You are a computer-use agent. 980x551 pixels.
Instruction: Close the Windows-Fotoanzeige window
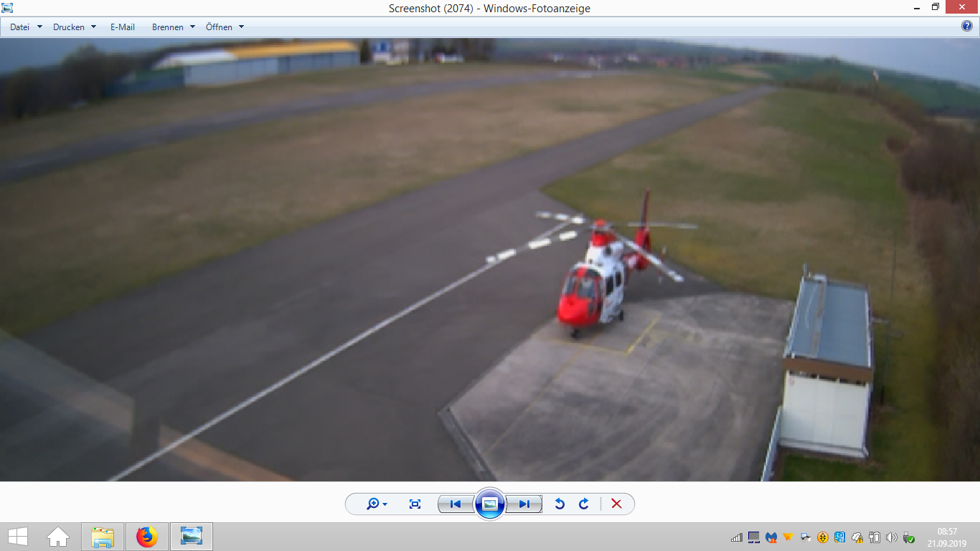click(x=961, y=7)
